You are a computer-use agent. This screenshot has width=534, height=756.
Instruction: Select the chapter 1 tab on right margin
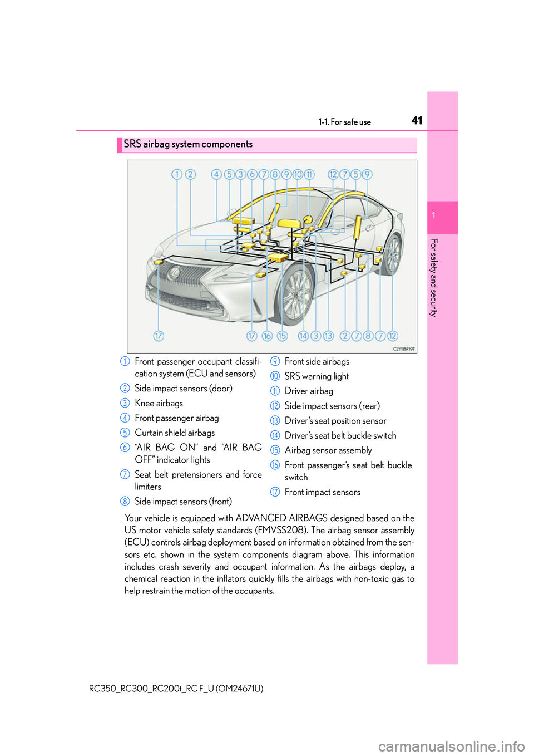point(442,217)
